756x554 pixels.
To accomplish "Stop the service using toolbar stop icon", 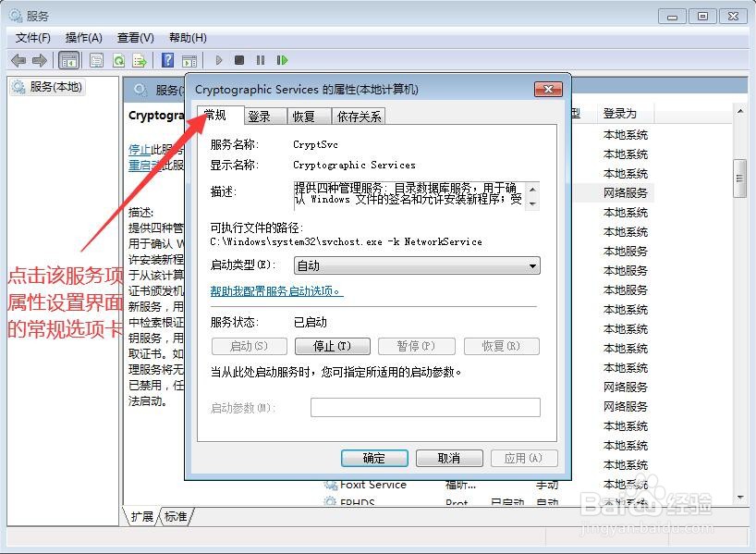I will [239, 60].
